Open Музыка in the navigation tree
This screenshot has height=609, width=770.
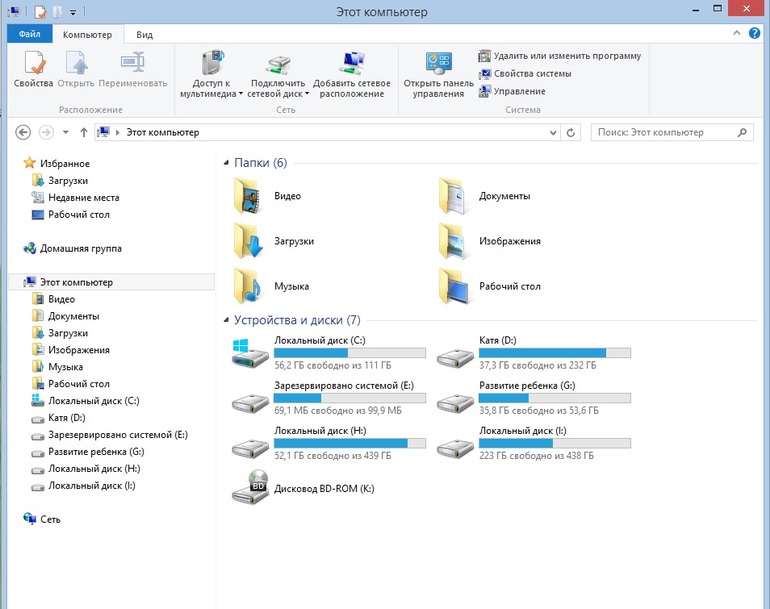pyautogui.click(x=65, y=367)
